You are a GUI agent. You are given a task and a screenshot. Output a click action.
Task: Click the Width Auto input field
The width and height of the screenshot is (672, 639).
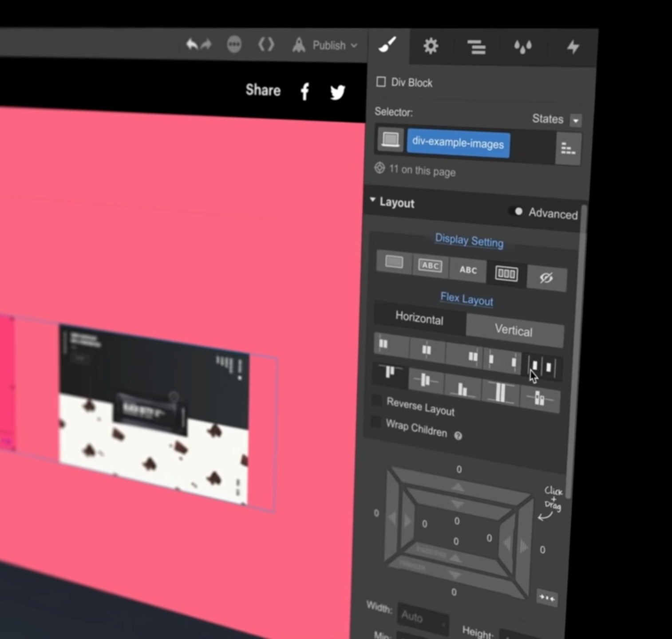coord(423,618)
